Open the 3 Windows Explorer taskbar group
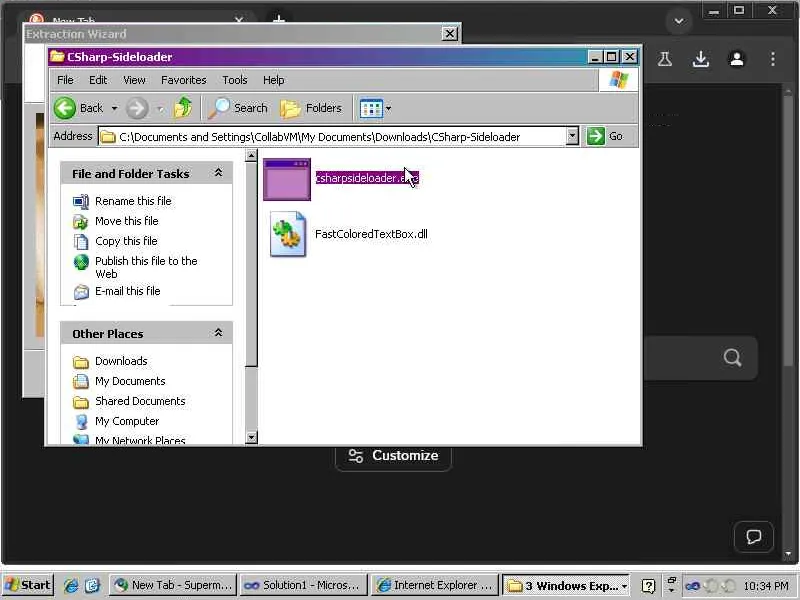This screenshot has height=600, width=800. click(x=566, y=585)
